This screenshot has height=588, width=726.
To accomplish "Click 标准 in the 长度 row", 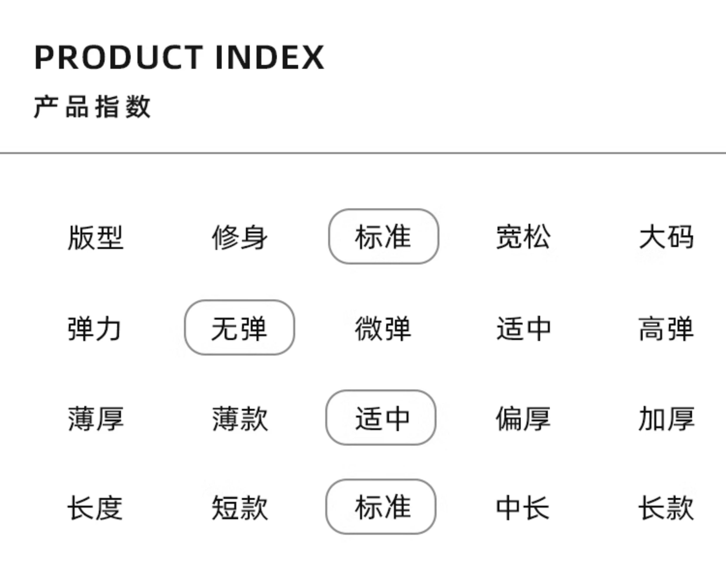I will (381, 507).
